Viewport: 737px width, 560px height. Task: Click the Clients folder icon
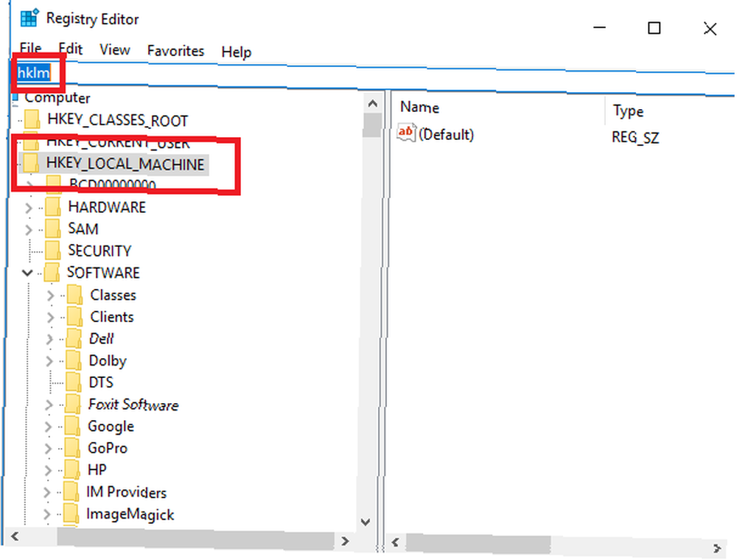pos(74,316)
